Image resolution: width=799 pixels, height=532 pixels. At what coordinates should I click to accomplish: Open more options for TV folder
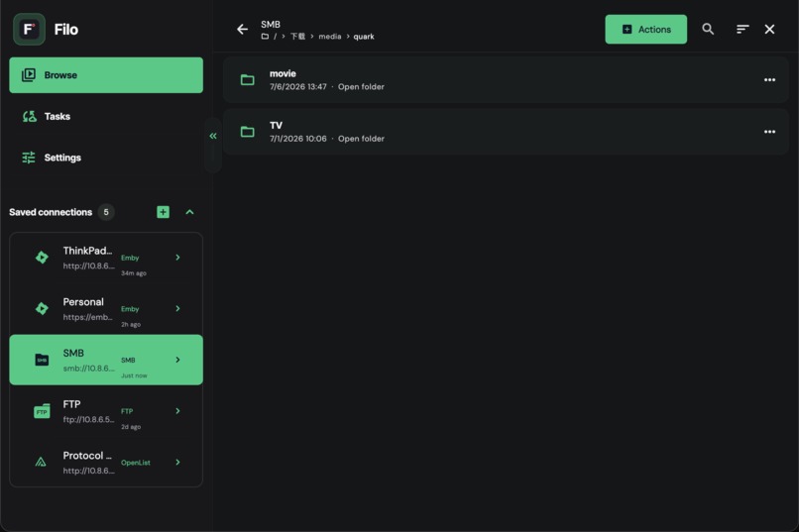pos(769,132)
